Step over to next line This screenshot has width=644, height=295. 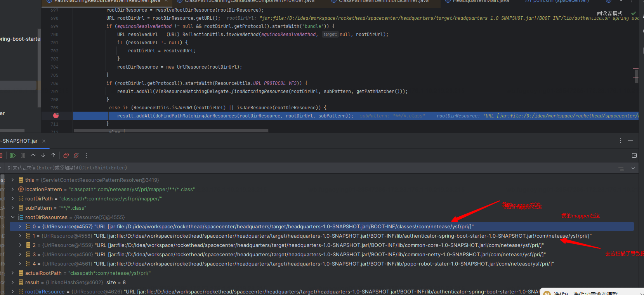(x=33, y=155)
